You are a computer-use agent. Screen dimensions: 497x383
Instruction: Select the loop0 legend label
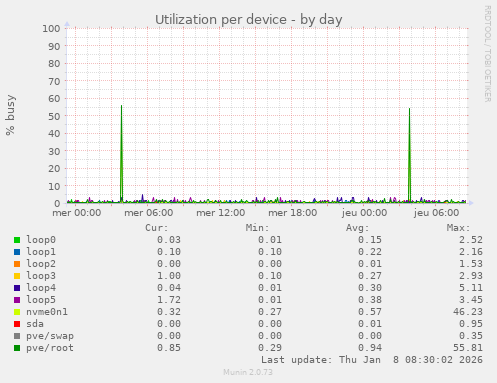[41, 240]
